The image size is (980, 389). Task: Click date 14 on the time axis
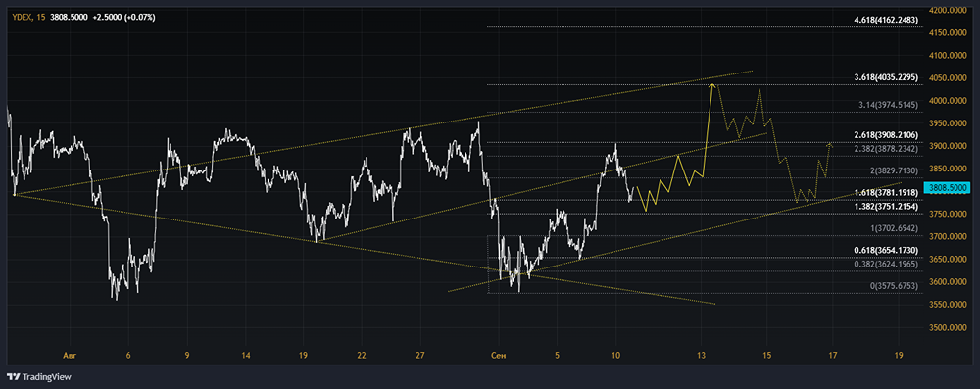coord(246,356)
